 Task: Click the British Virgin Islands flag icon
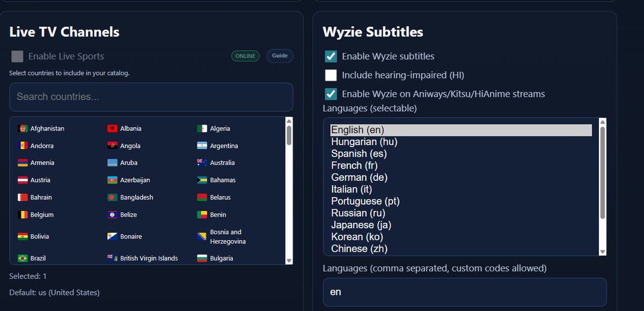(112, 258)
